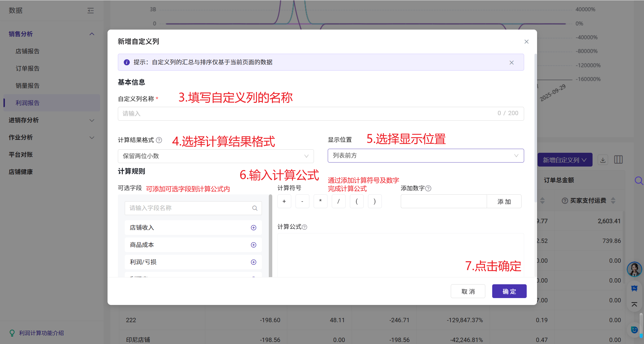Click the 添加 number button

(x=504, y=202)
